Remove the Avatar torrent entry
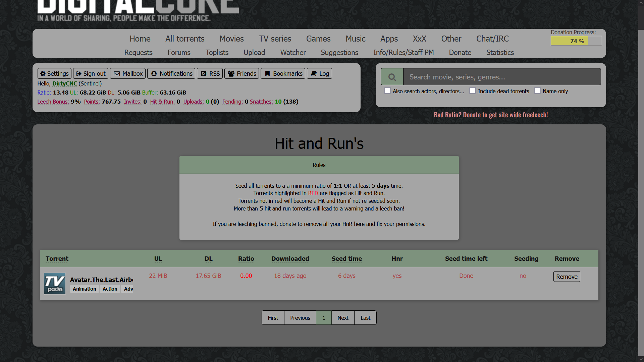644x362 pixels. 567,277
